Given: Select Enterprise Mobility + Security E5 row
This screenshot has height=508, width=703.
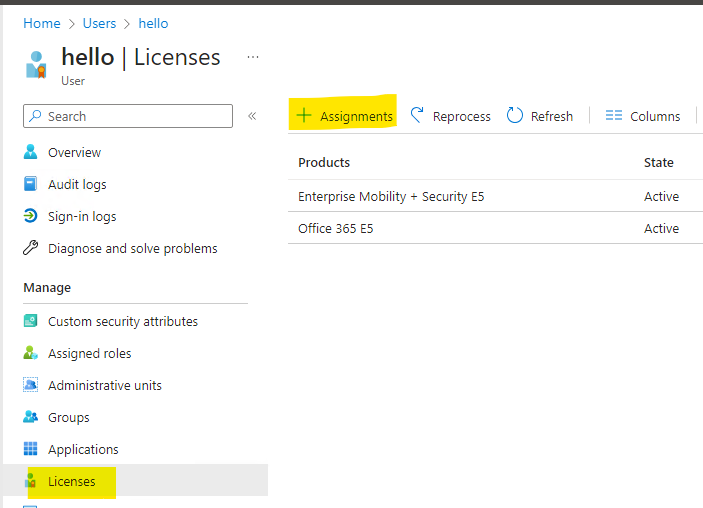Looking at the screenshot, I should point(495,196).
